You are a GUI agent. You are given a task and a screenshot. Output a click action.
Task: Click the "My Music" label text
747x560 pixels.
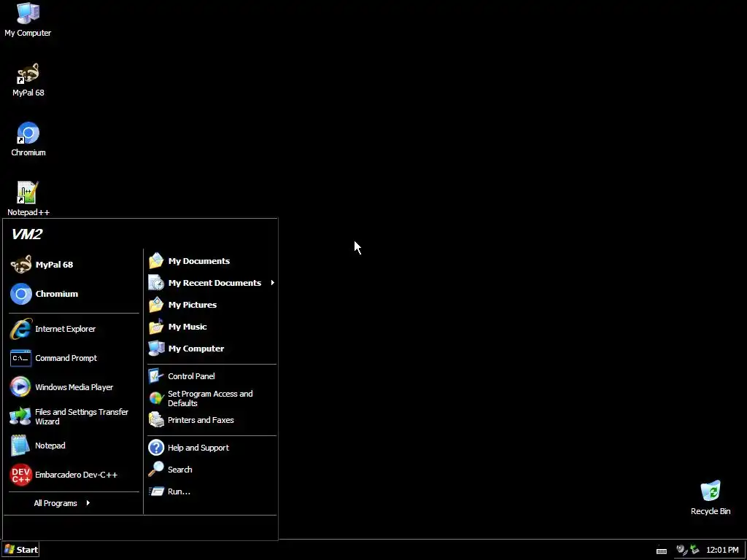click(187, 327)
